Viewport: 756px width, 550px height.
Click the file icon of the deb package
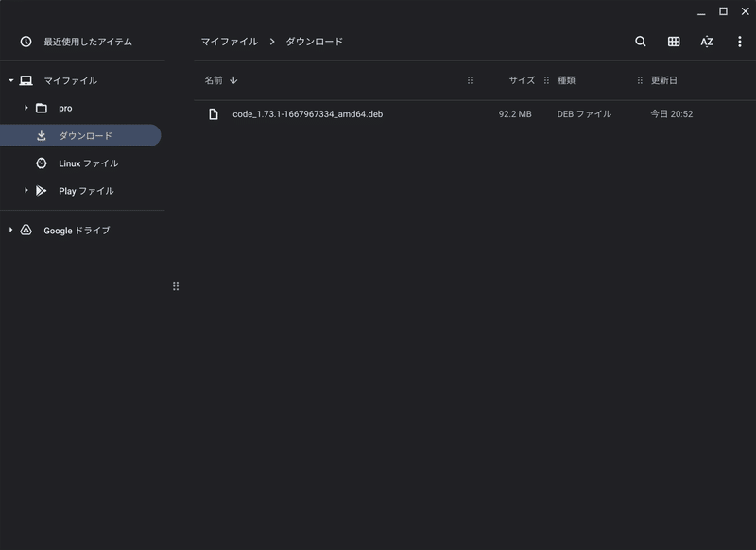pyautogui.click(x=214, y=113)
